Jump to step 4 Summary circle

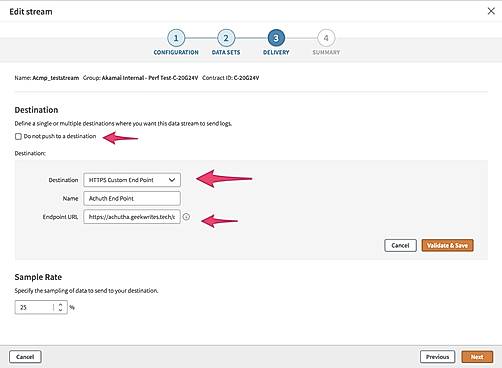click(326, 38)
